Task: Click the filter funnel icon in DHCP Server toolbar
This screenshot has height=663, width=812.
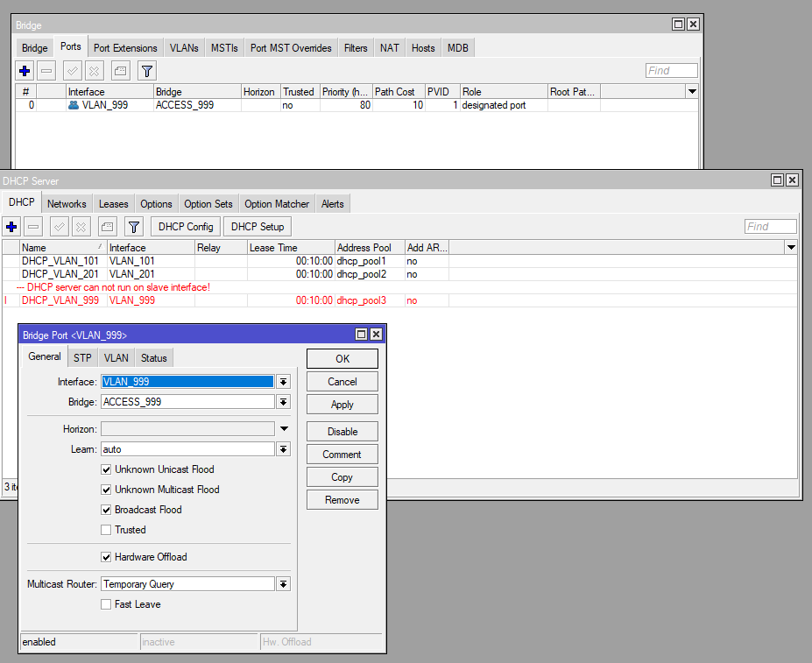Action: pyautogui.click(x=133, y=227)
